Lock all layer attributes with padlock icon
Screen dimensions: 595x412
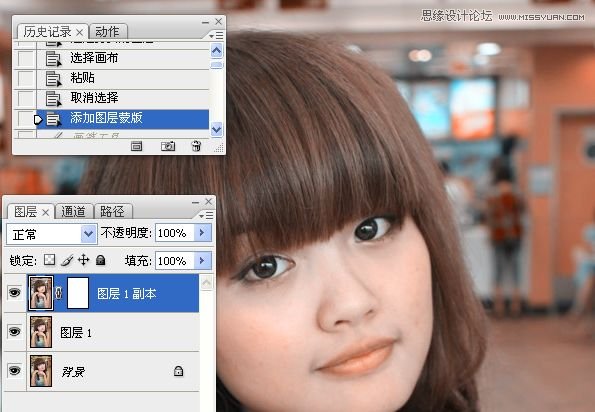click(101, 260)
